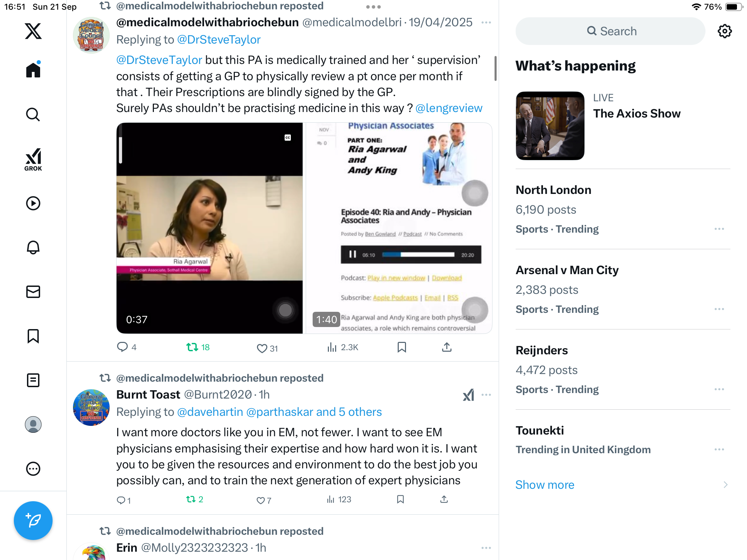Viewport: 747px width, 560px height.
Task: Open the Notifications bell
Action: [x=33, y=248]
